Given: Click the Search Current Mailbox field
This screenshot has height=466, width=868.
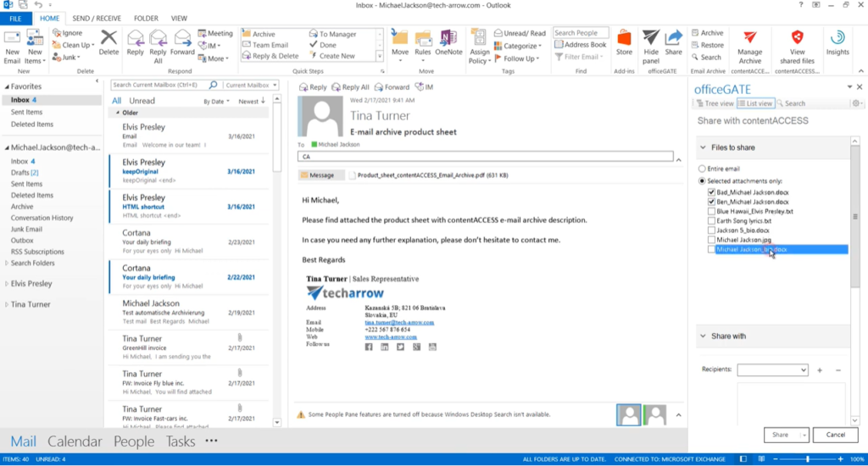Looking at the screenshot, I should pyautogui.click(x=164, y=85).
